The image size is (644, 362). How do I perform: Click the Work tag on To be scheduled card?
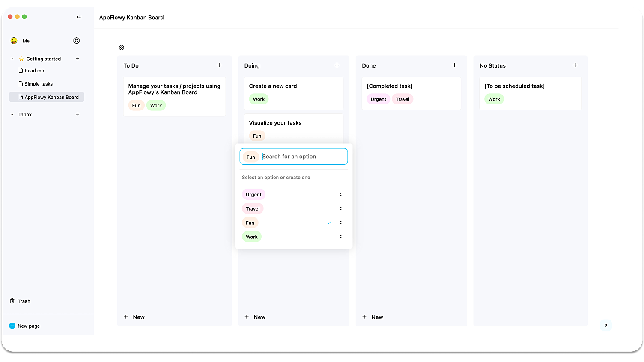(x=494, y=99)
